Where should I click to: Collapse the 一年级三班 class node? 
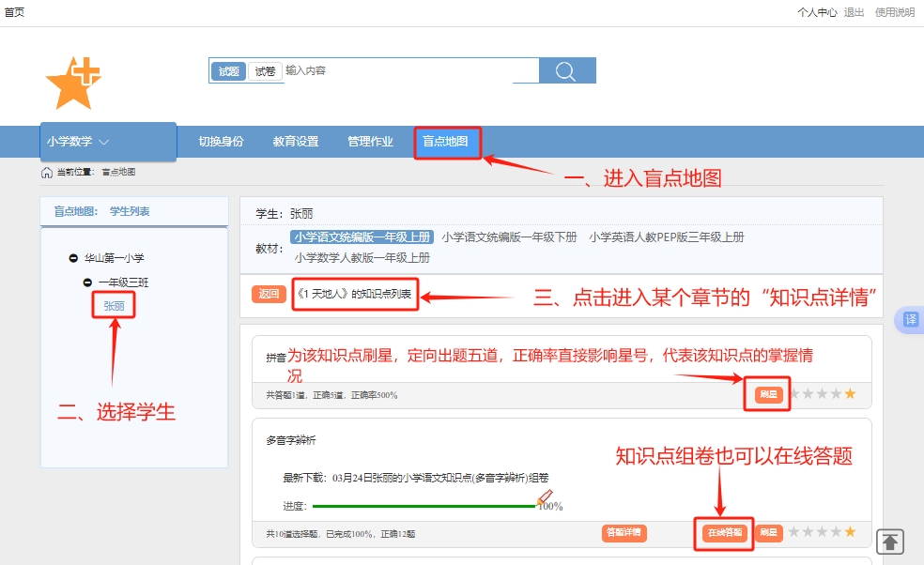pos(88,282)
